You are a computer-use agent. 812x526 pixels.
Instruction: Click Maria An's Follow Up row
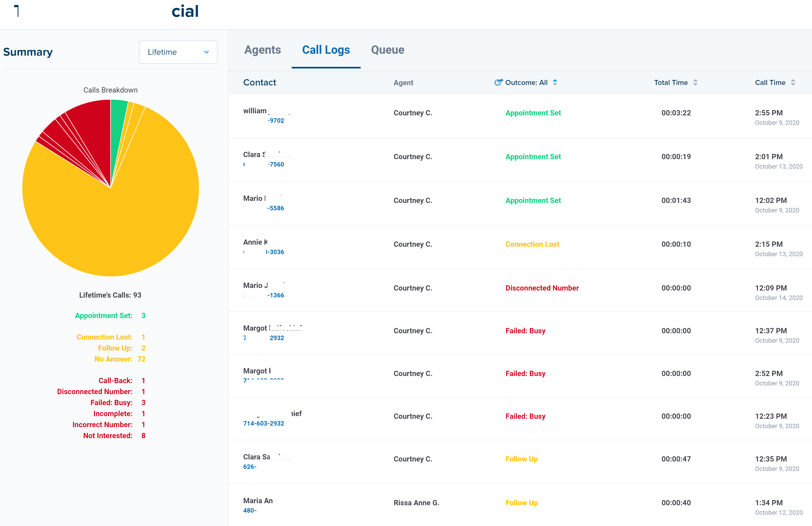coord(521,502)
